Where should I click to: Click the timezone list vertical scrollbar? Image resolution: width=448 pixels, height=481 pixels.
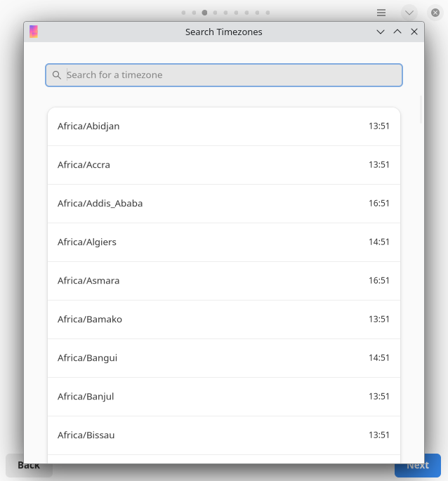421,110
